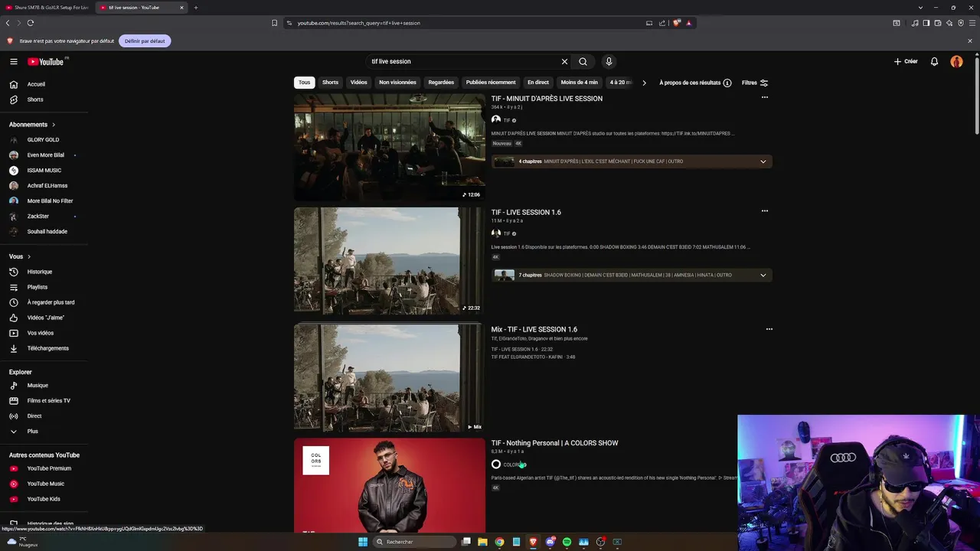Viewport: 980px width, 551px height.
Task: Start voice search with the microphone icon
Action: click(609, 61)
